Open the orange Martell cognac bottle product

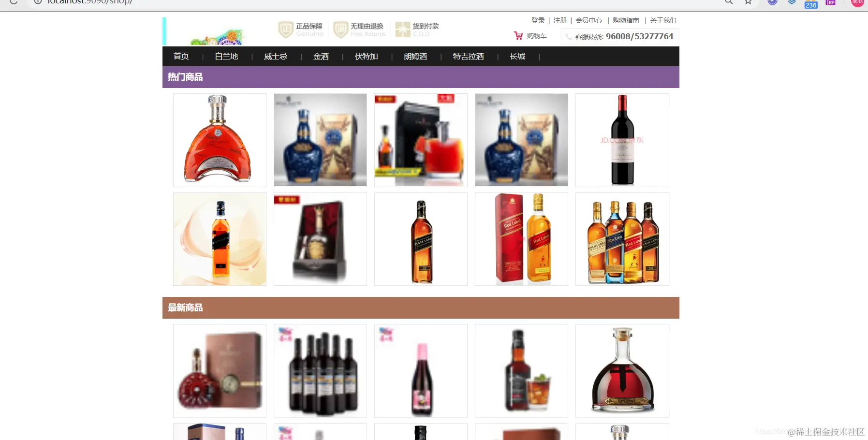(x=220, y=140)
